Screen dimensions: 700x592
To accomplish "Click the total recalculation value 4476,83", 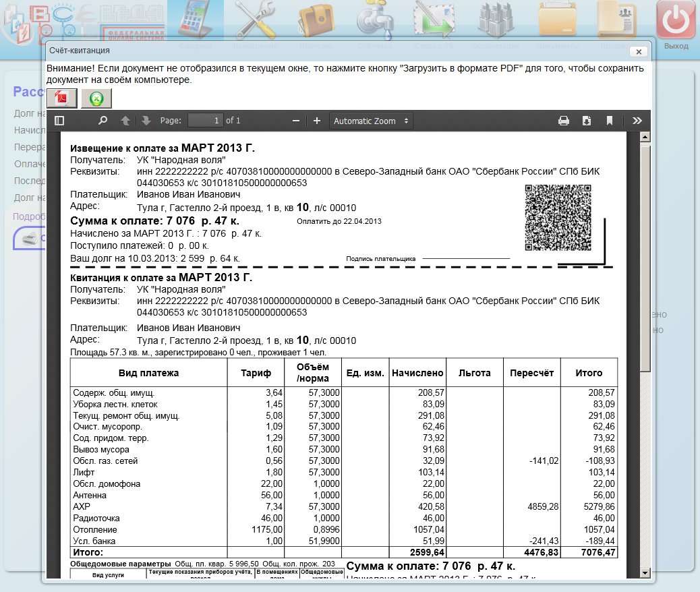I will (542, 552).
